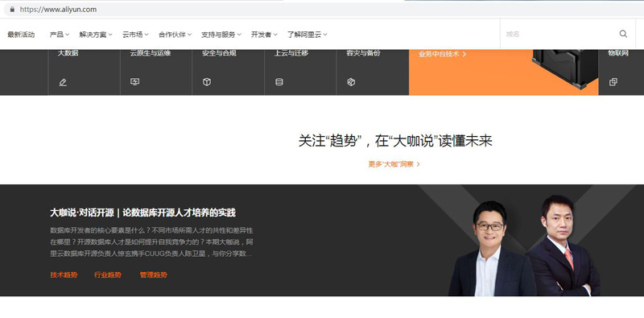Screen dimensions: 644x318
Task: Open the 技术趋势 link
Action: click(x=64, y=275)
